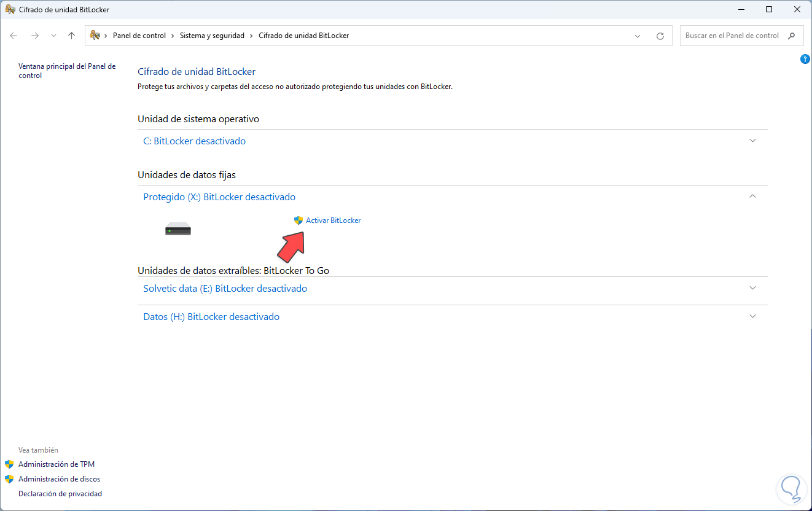
Task: Click the Vea también label
Action: [38, 450]
